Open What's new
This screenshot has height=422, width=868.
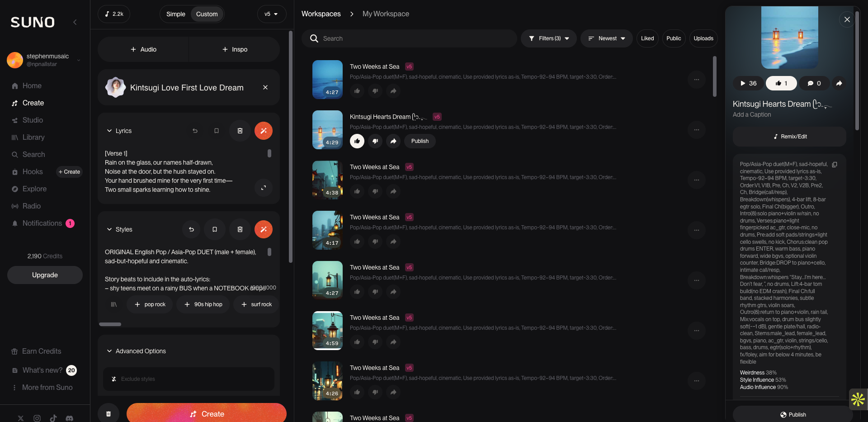pyautogui.click(x=43, y=370)
